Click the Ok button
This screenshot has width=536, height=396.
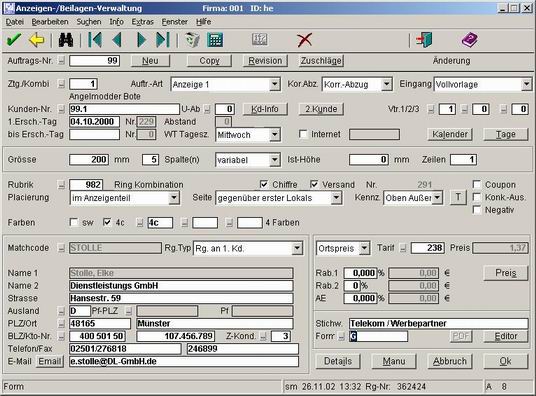click(506, 361)
